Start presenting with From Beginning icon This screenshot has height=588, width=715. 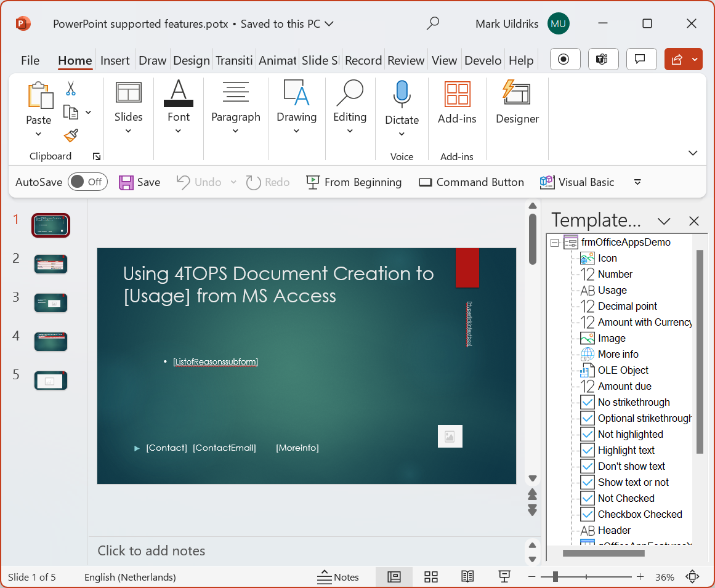(313, 182)
